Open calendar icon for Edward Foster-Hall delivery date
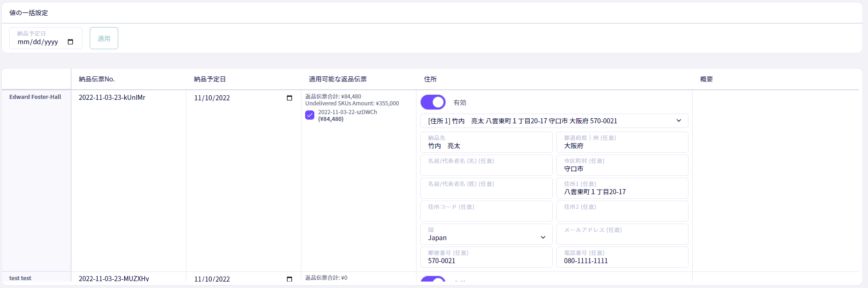 (x=289, y=98)
